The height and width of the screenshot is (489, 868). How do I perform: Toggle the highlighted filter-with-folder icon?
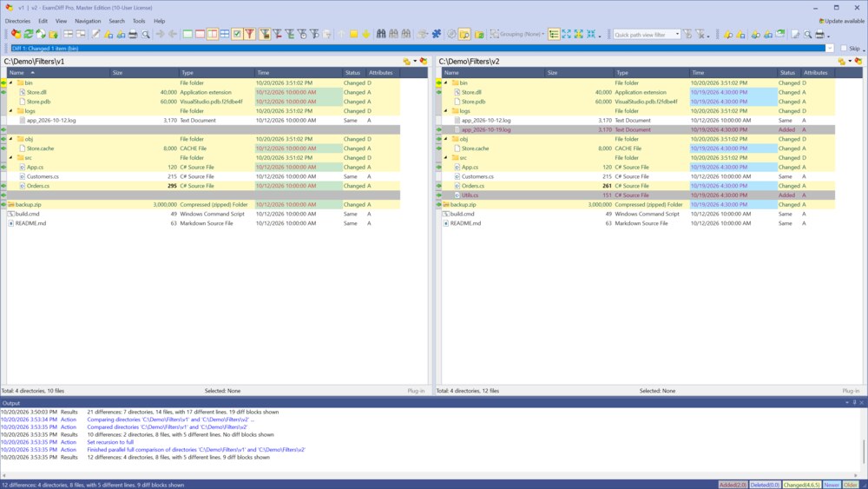click(265, 35)
